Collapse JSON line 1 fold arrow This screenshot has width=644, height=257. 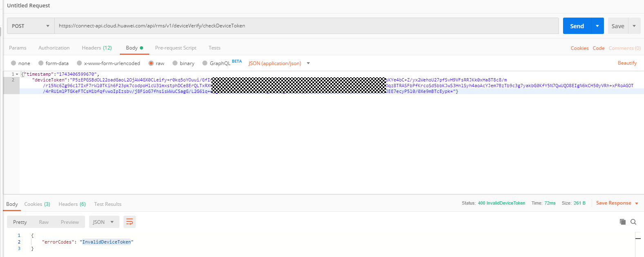click(x=17, y=74)
